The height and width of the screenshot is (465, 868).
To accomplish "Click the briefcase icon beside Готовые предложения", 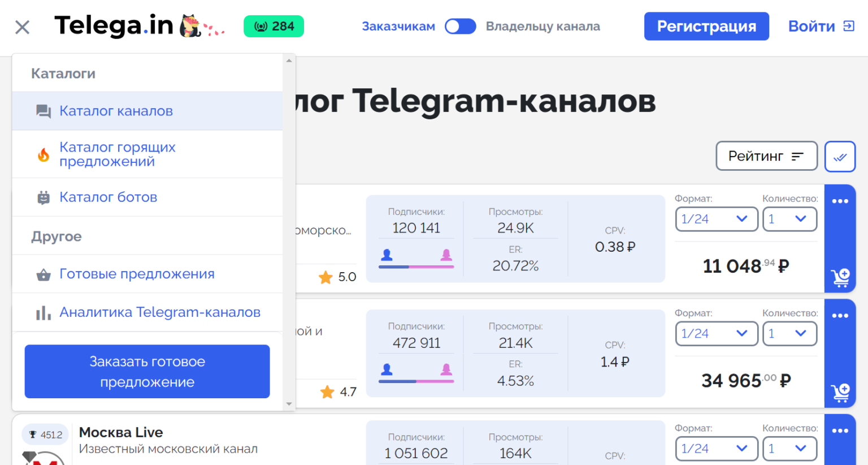I will coord(43,274).
